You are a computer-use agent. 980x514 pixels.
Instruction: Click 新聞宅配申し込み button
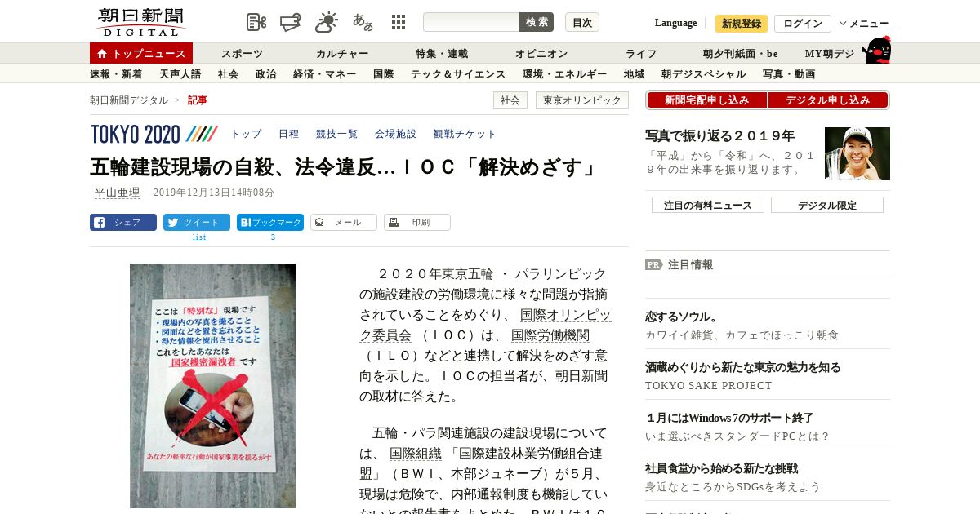pyautogui.click(x=706, y=100)
